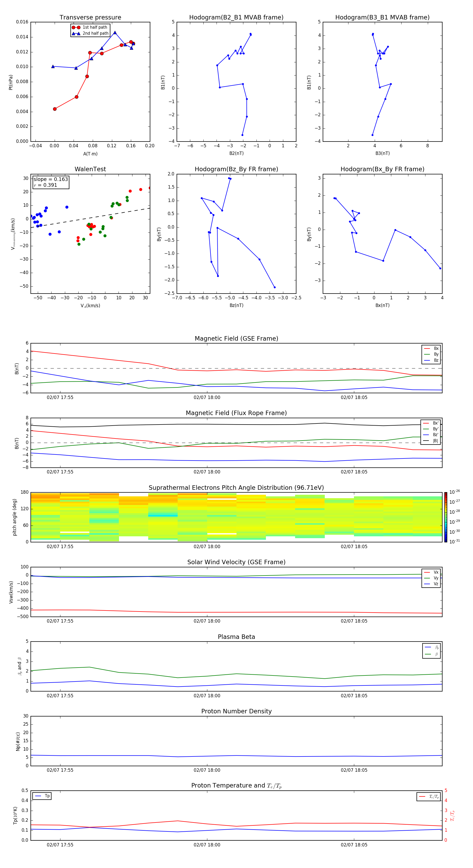Image resolution: width=473 pixels, height=868 pixels.
Task: Click the "Bz(nT)" x-axis label
Action: coord(236,305)
